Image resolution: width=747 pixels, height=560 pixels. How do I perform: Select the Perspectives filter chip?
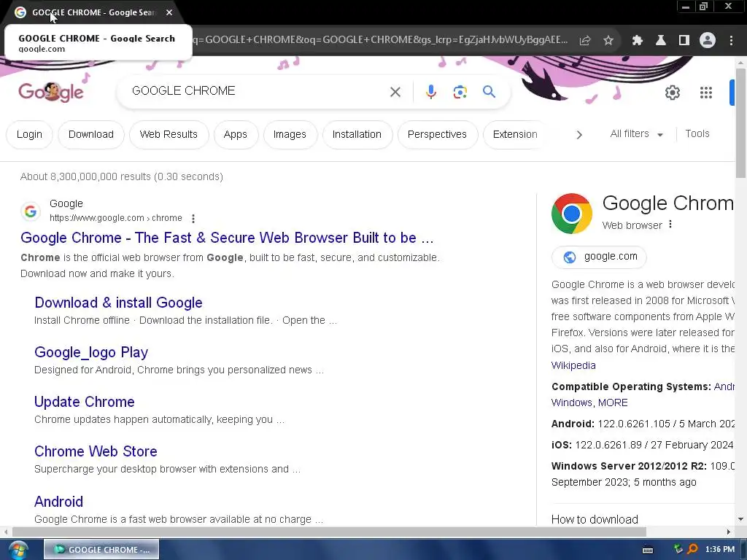point(437,135)
